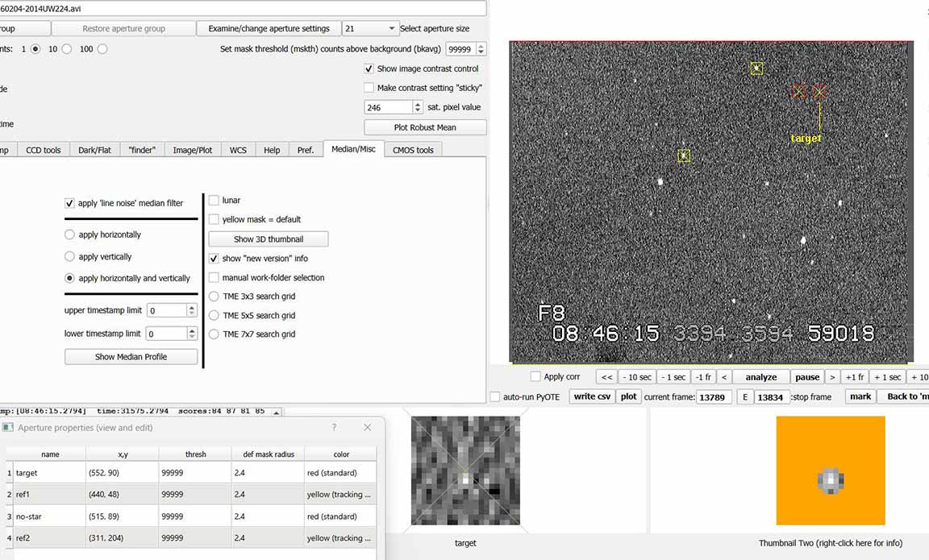Image resolution: width=929 pixels, height=560 pixels.
Task: Click the 'Show Median Profile' button
Action: [131, 357]
